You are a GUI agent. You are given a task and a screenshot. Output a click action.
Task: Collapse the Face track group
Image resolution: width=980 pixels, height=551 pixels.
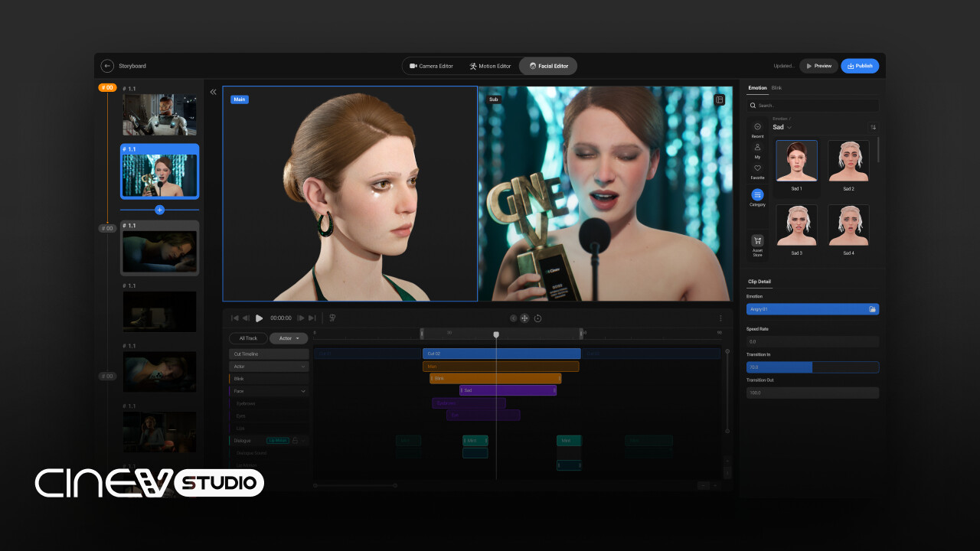tap(303, 391)
